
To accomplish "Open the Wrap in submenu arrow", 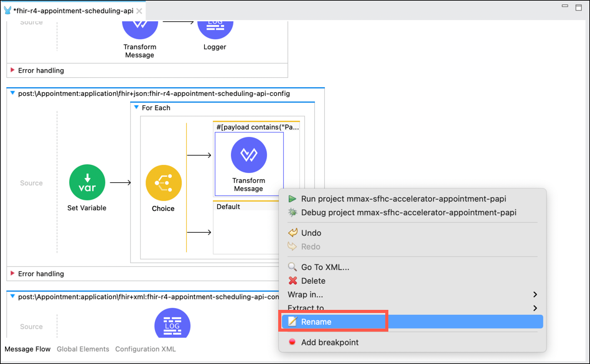I will (535, 294).
